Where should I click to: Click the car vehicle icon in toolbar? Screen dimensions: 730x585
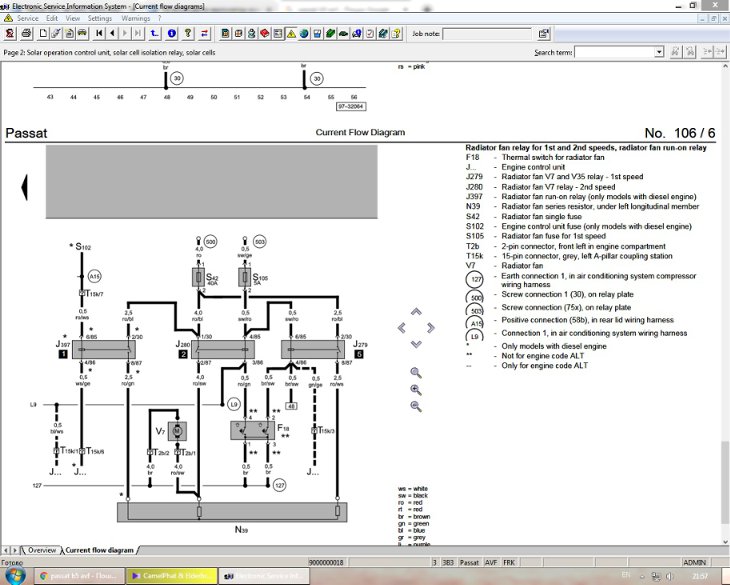click(82, 34)
